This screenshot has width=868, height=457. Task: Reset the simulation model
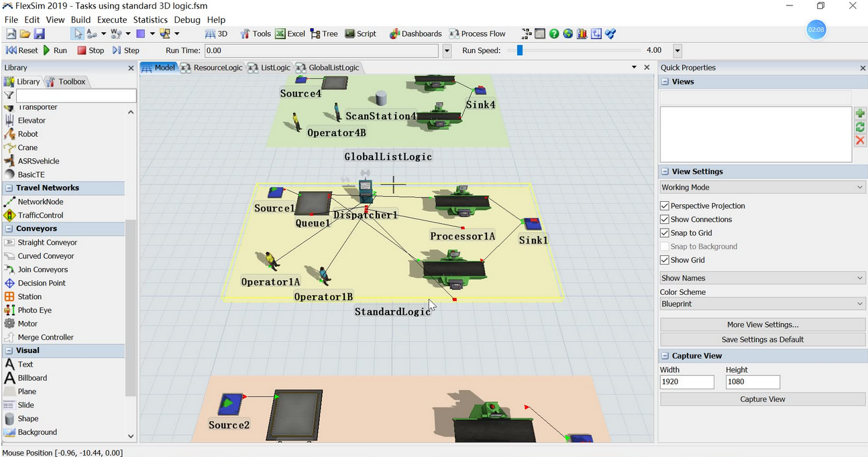pyautogui.click(x=22, y=50)
